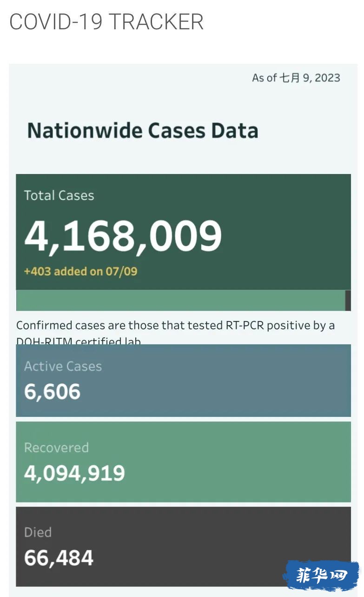Viewport: 364px width, 597px height.
Task: Select the 66,484 deaths number
Action: 59,558
